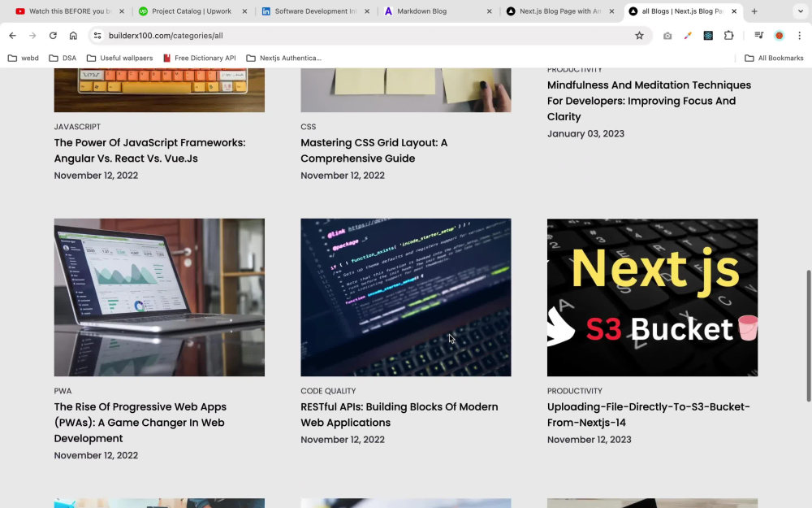Image resolution: width=812 pixels, height=508 pixels.
Task: Switch to the Project Catalog Upwork tab
Action: tap(192, 11)
